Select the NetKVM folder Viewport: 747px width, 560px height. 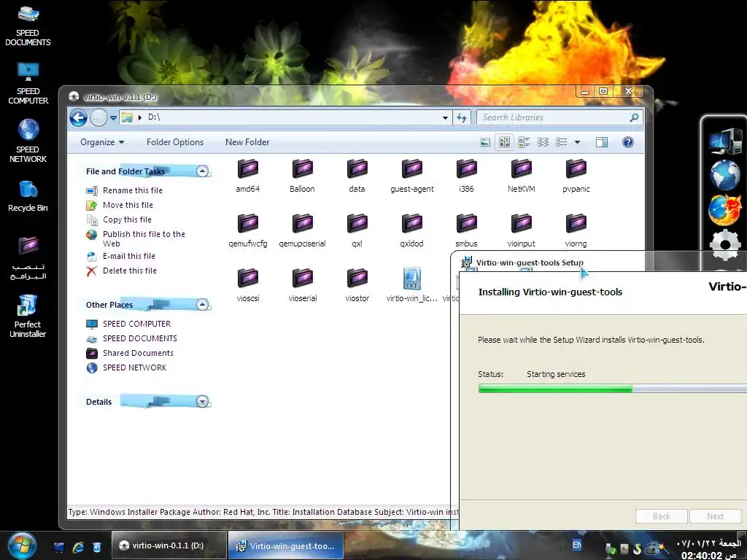click(x=521, y=175)
